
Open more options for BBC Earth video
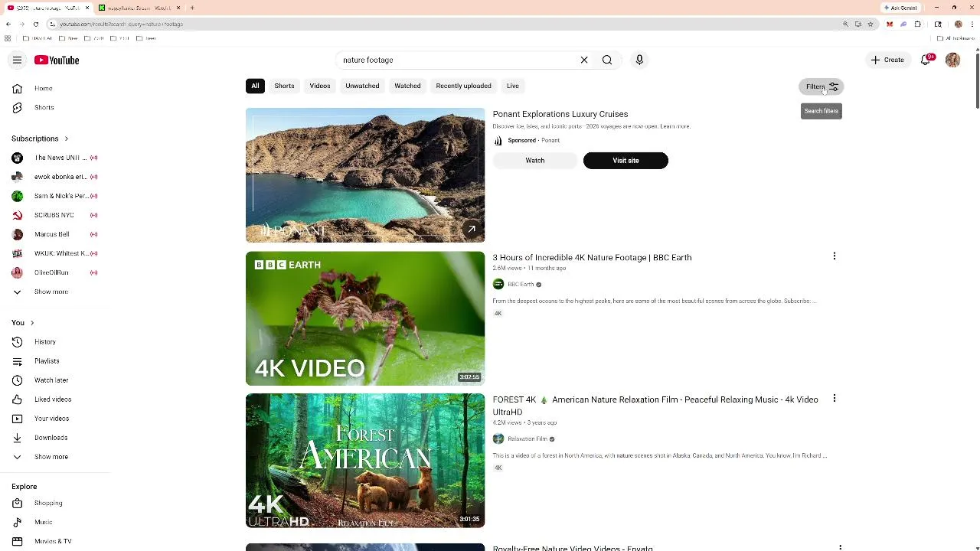835,256
